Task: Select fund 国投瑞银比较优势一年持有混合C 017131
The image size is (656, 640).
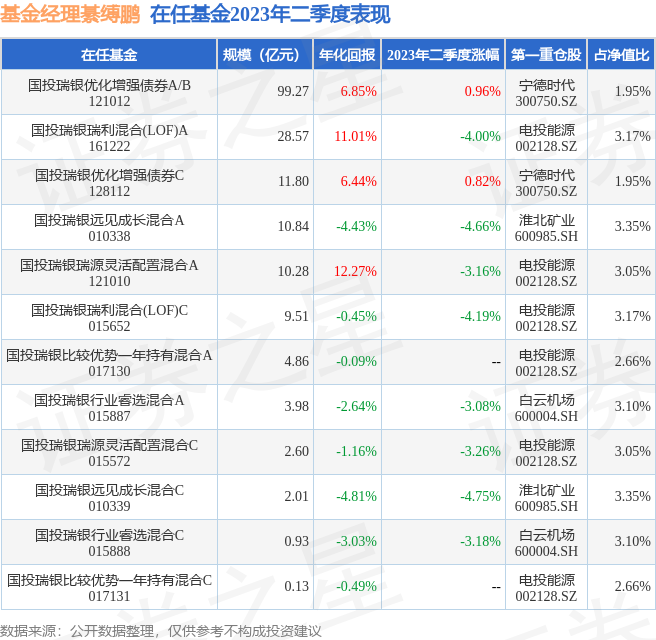Action: click(x=109, y=587)
